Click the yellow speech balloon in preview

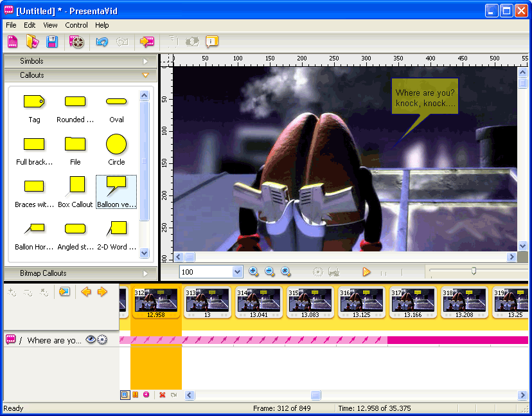pyautogui.click(x=425, y=97)
